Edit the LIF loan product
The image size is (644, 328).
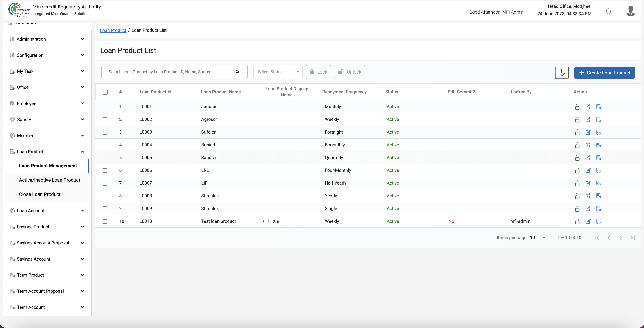click(588, 183)
